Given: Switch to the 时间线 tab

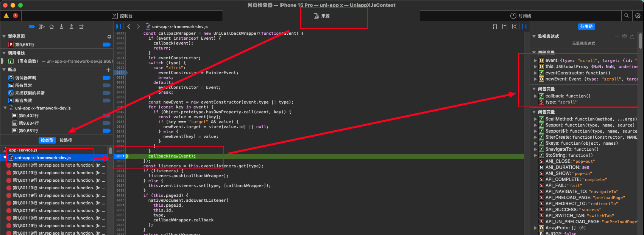Looking at the screenshot, I should [521, 16].
